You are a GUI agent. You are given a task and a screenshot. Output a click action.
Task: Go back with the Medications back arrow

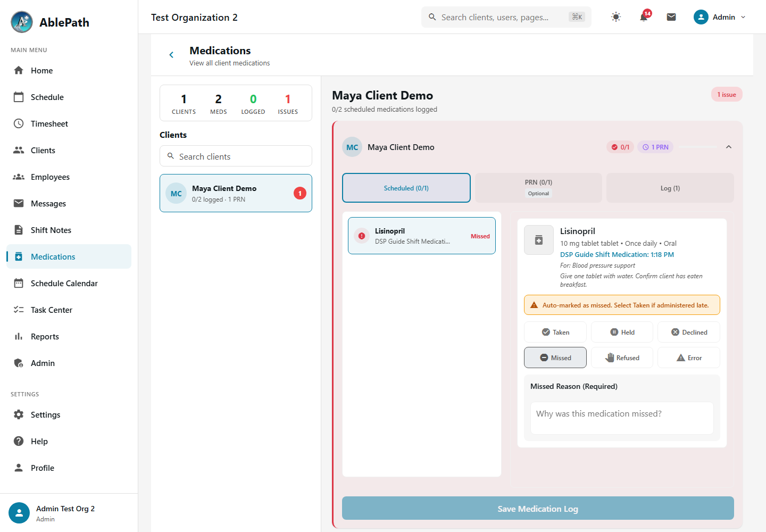(x=171, y=55)
